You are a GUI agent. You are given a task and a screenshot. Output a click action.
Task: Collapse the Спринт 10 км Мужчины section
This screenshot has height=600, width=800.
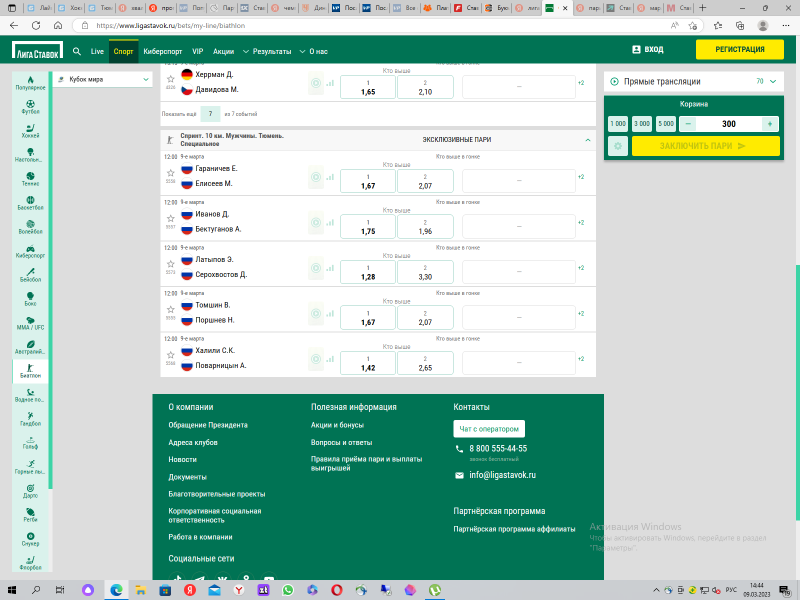pos(588,140)
